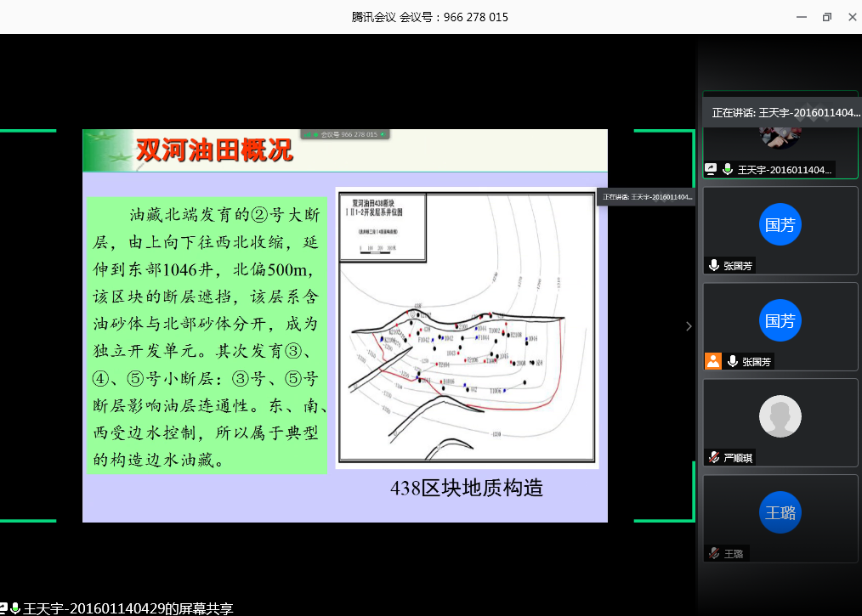Click the muted microphone icon for 严顺琪

click(x=714, y=458)
